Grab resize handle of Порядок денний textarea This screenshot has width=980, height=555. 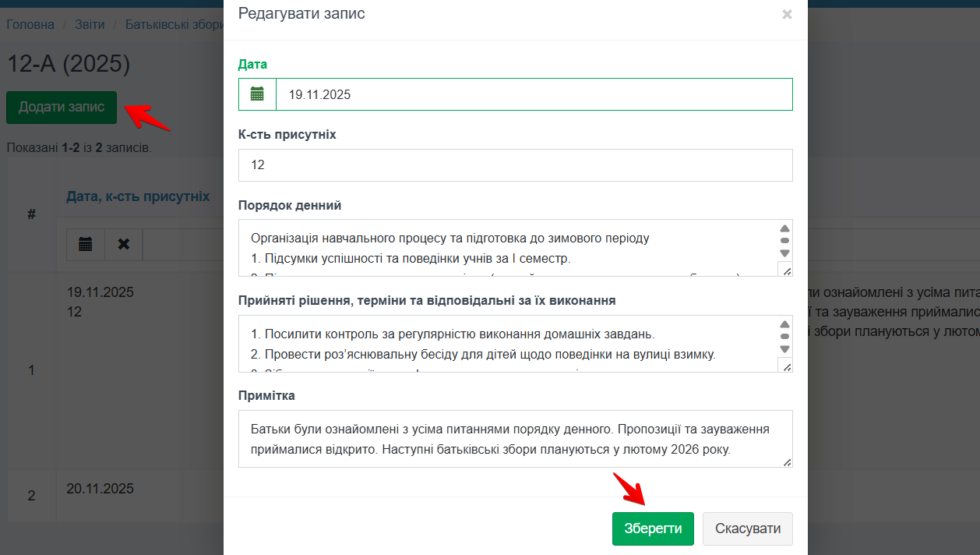tap(785, 270)
